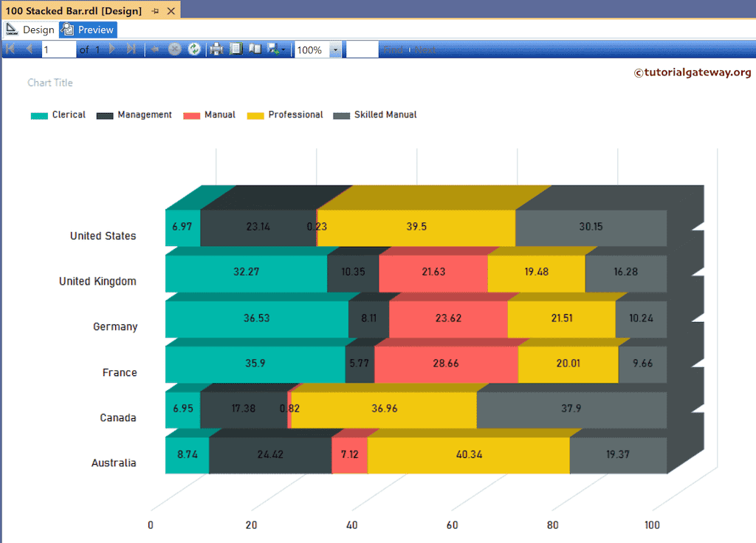Advance to the next report page
Viewport: 756px width, 543px height.
point(111,49)
